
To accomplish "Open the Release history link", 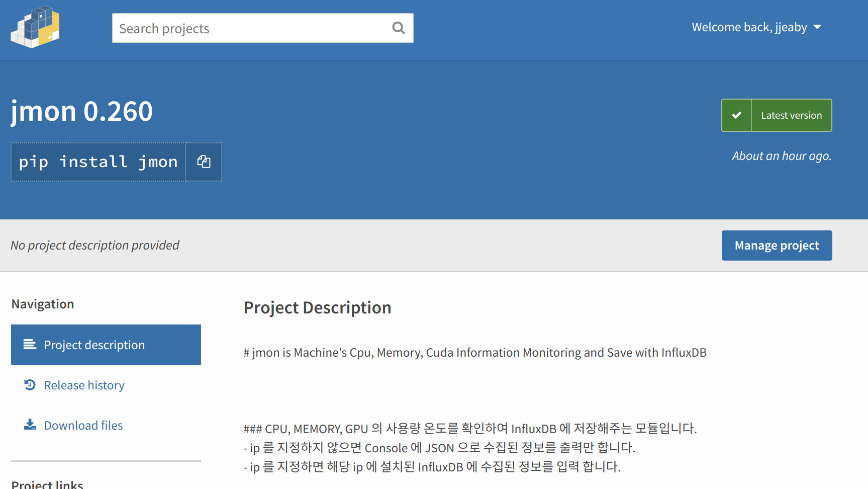I will pyautogui.click(x=84, y=385).
